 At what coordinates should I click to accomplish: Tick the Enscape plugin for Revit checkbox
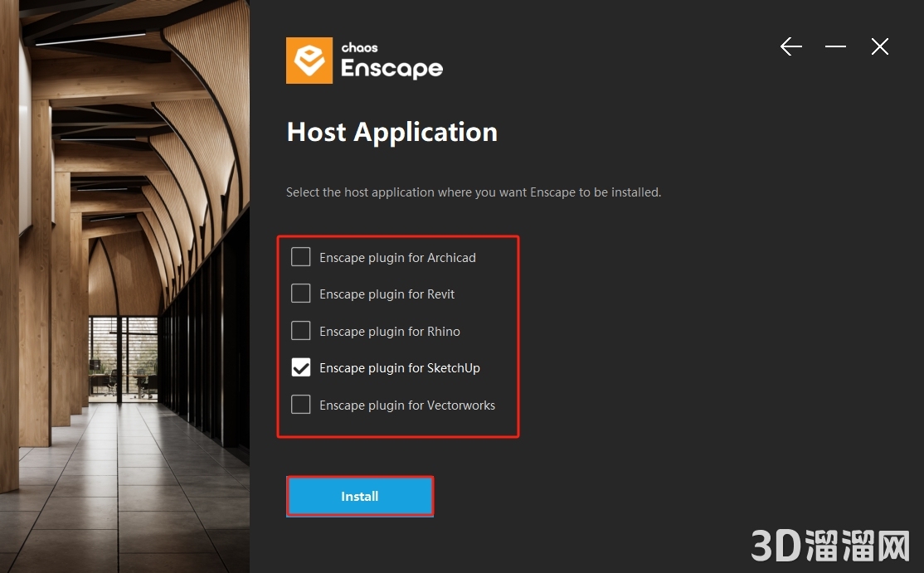pos(300,294)
